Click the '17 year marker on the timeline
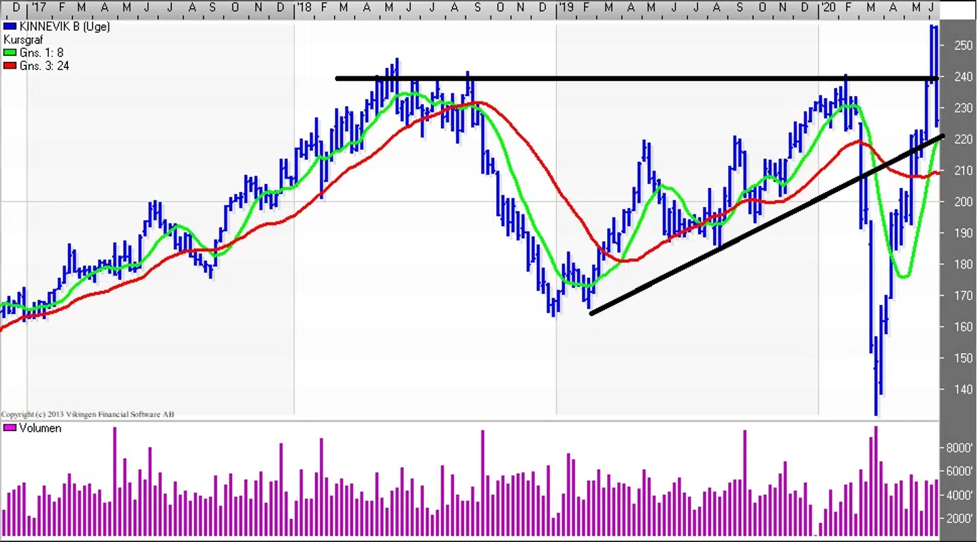This screenshot has height=542, width=980. tap(39, 7)
